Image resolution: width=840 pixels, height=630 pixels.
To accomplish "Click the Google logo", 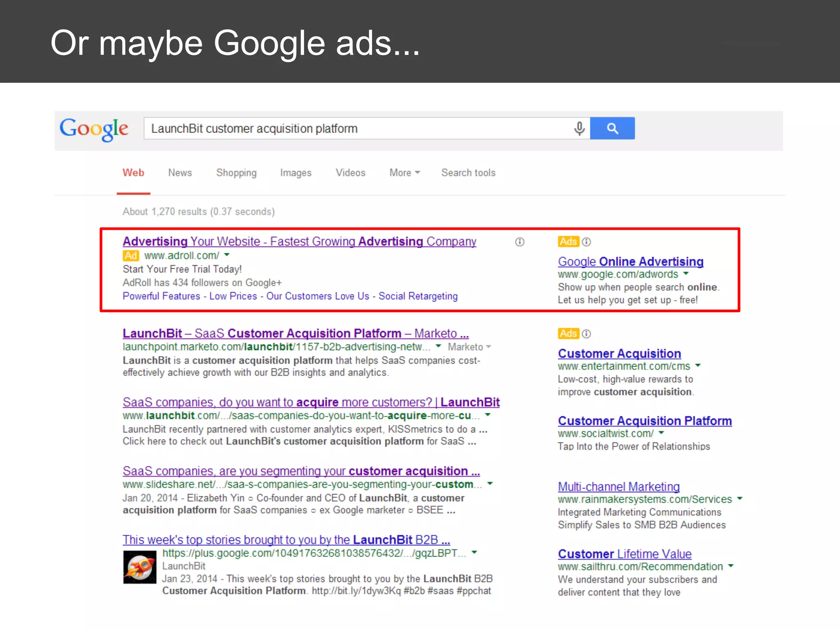I will pos(94,129).
